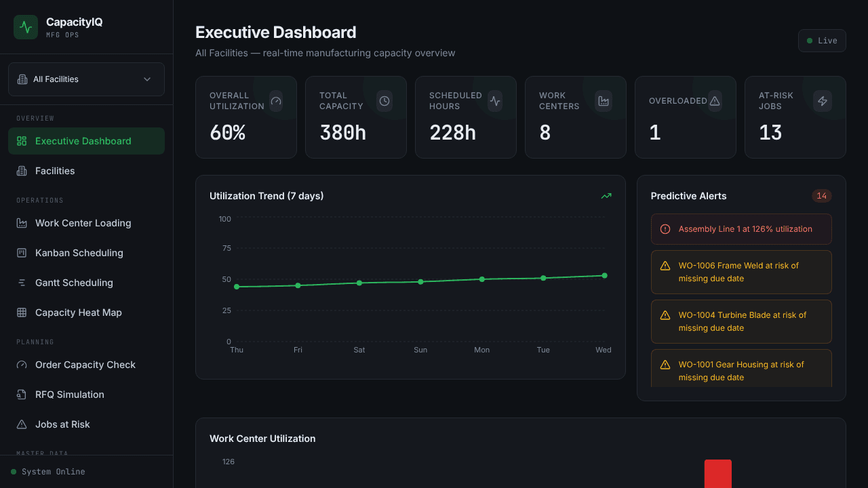Open the WO-1006 Frame Weld alert
The height and width of the screenshot is (488, 868).
click(741, 272)
